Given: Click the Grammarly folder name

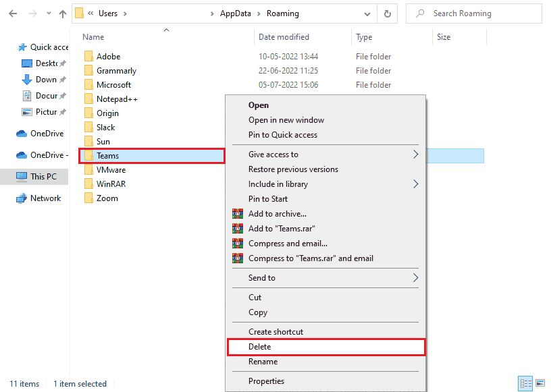Looking at the screenshot, I should (x=116, y=71).
